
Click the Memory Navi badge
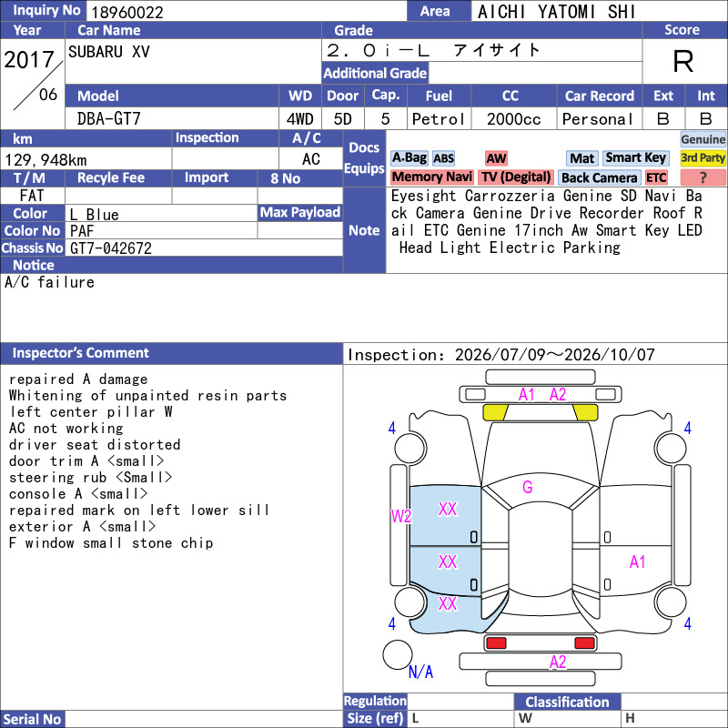[x=431, y=177]
